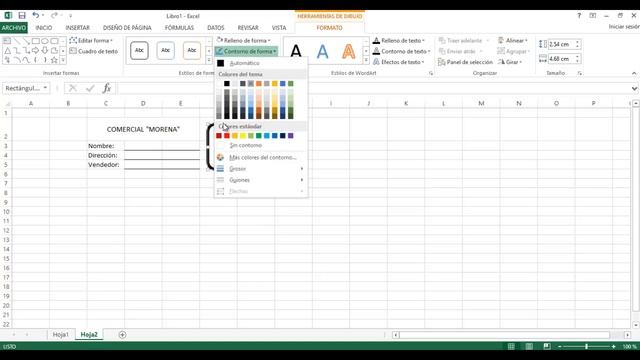Image resolution: width=640 pixels, height=360 pixels.
Task: Open Contorno de texto dropdown
Action: tap(402, 51)
